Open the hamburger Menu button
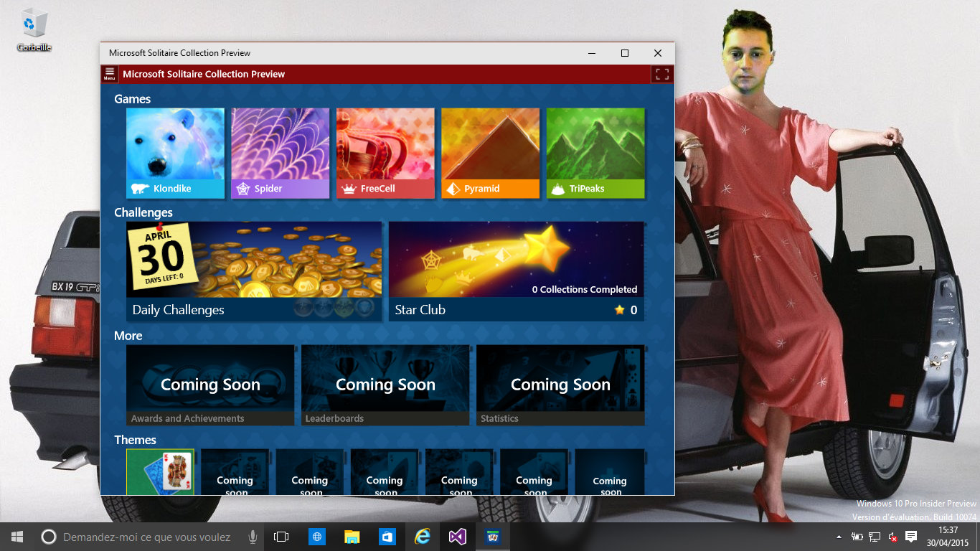This screenshot has width=980, height=551. tap(109, 74)
